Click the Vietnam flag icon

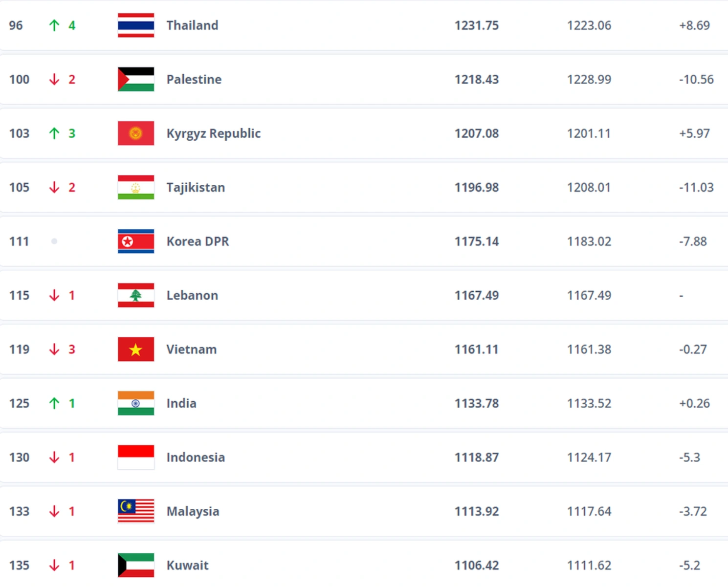coord(136,349)
